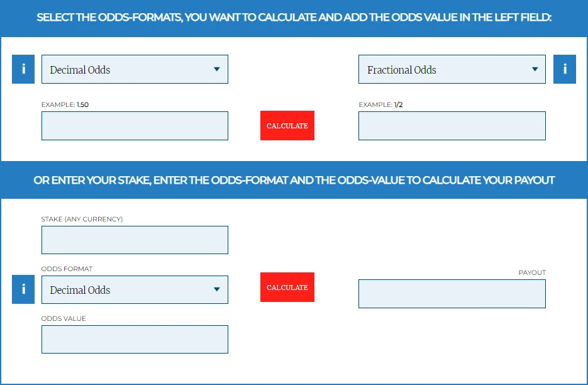This screenshot has width=588, height=385.
Task: Click the "Or enter your stake" header banner
Action: pyautogui.click(x=294, y=181)
